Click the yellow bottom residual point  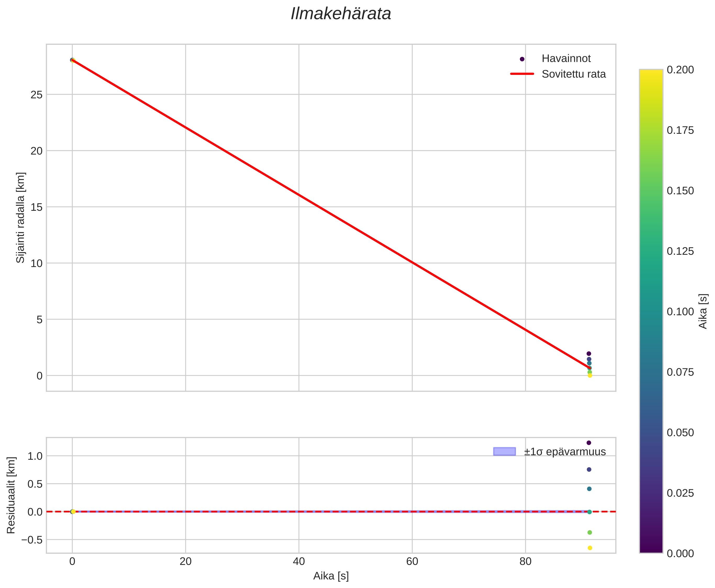[x=590, y=548]
